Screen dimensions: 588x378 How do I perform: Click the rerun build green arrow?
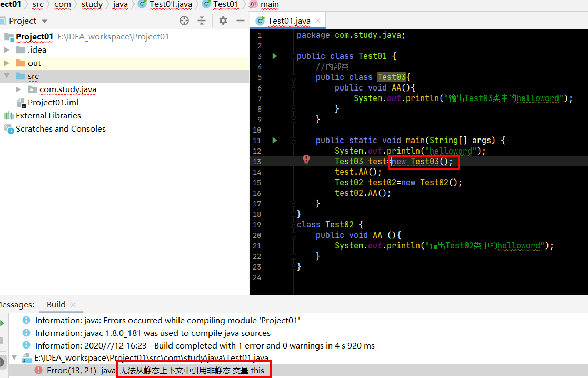click(2, 323)
